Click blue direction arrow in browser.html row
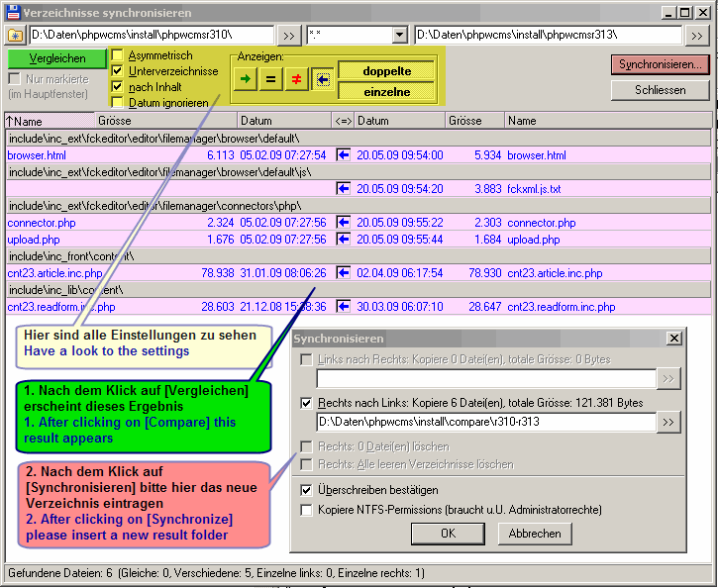This screenshot has height=588, width=718. click(x=344, y=155)
